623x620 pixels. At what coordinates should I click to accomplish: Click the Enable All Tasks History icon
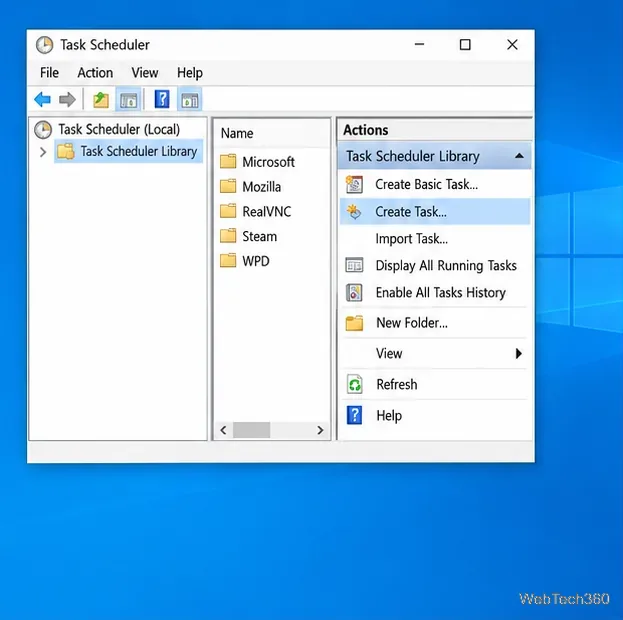(354, 293)
